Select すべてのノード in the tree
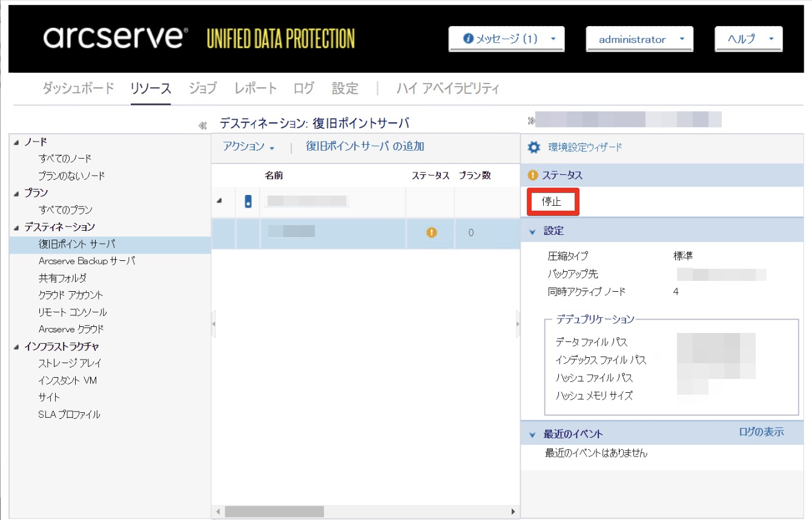The height and width of the screenshot is (520, 812). pos(65,159)
